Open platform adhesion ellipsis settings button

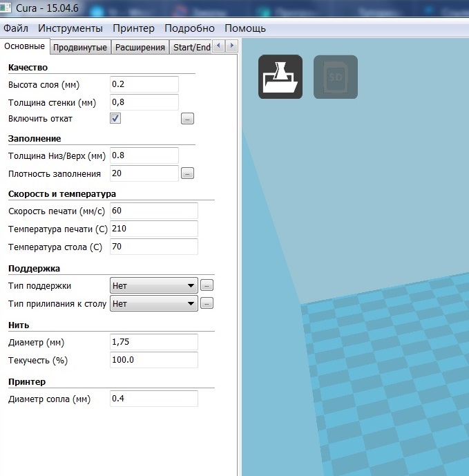207,303
